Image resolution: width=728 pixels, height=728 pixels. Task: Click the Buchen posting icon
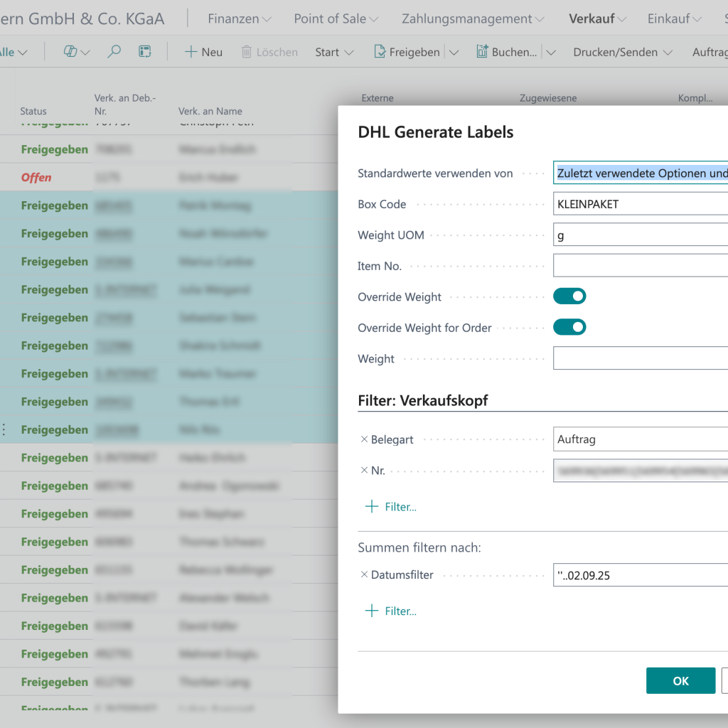click(x=482, y=51)
